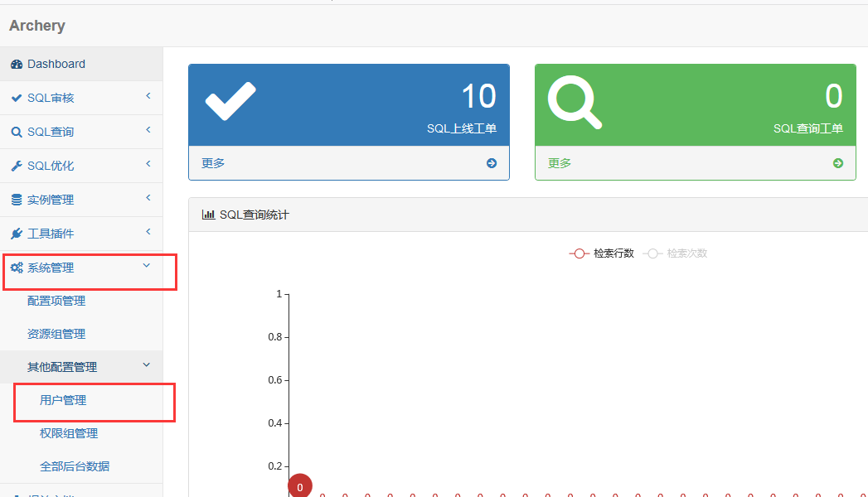Click the blue arrow icon in SQL上线工单 card
Viewport: 868px width, 497px height.
click(492, 163)
